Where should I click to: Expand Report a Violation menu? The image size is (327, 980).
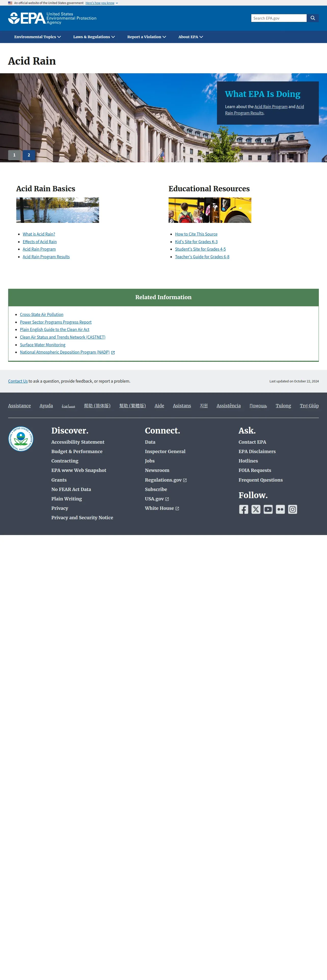coord(146,37)
